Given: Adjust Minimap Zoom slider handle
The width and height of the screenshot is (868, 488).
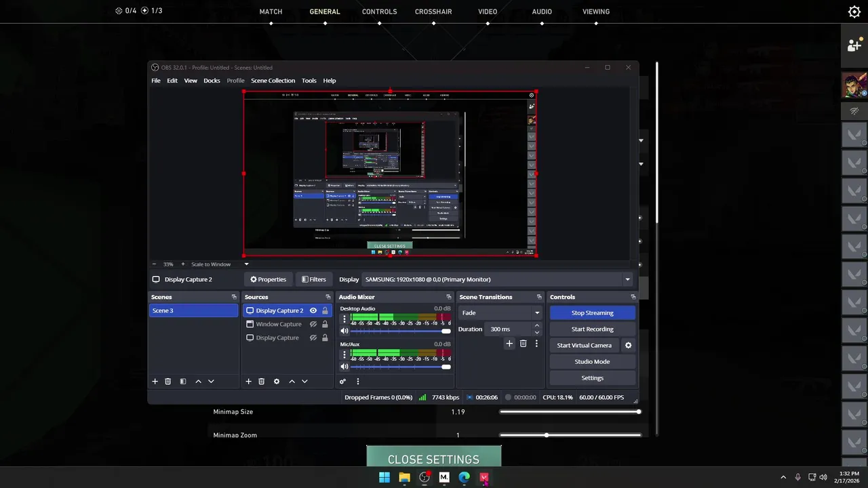Looking at the screenshot, I should coord(547,435).
